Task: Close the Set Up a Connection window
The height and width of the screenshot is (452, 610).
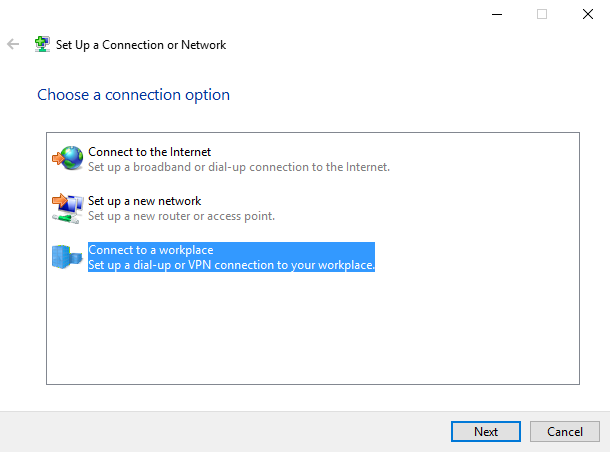Action: coord(587,14)
